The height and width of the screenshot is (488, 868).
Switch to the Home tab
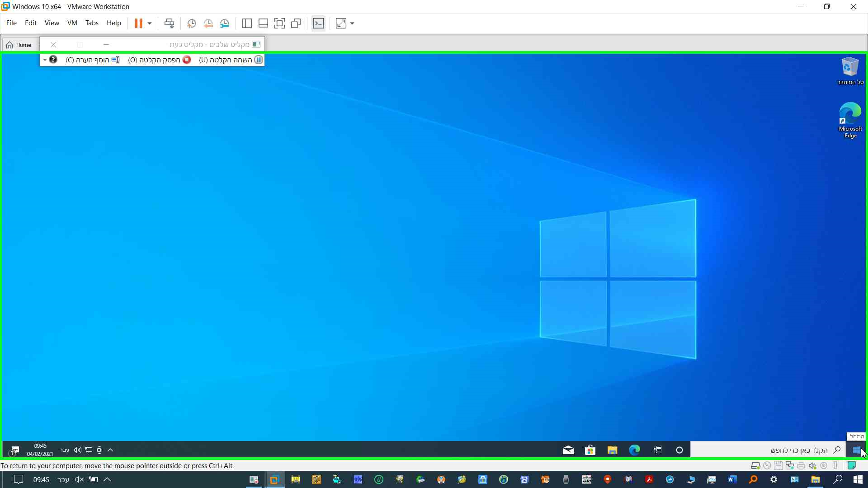point(19,45)
